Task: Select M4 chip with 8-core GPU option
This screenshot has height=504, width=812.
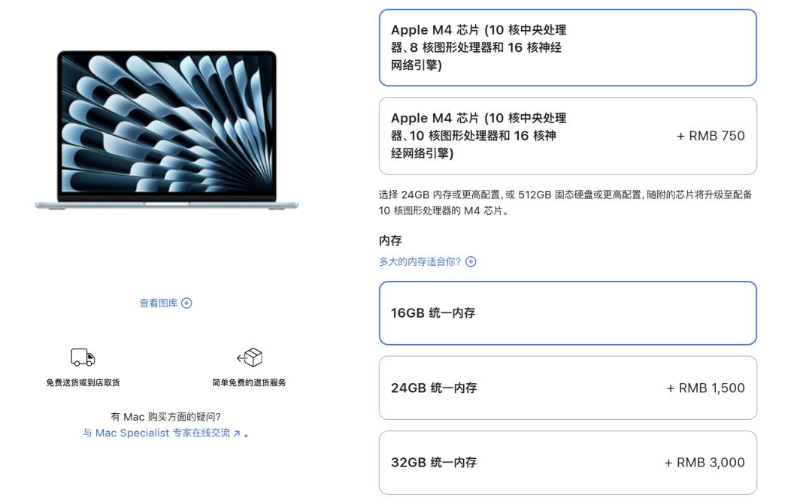Action: (568, 47)
